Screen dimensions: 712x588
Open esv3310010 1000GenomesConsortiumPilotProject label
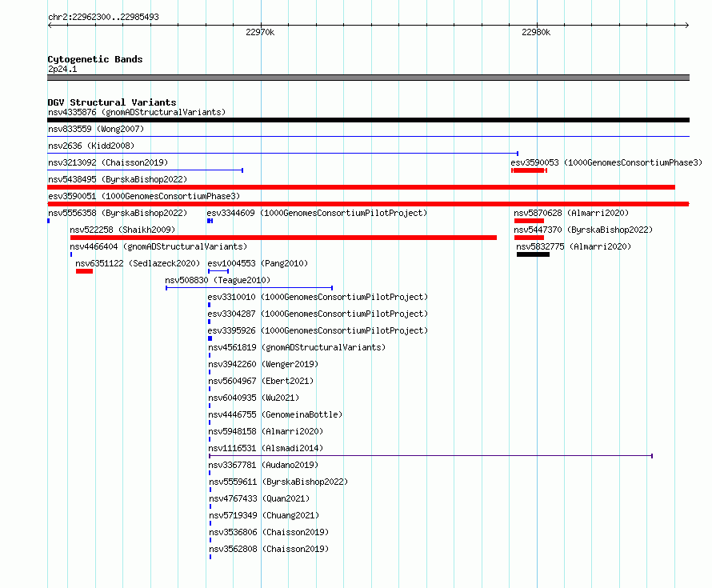pos(318,297)
